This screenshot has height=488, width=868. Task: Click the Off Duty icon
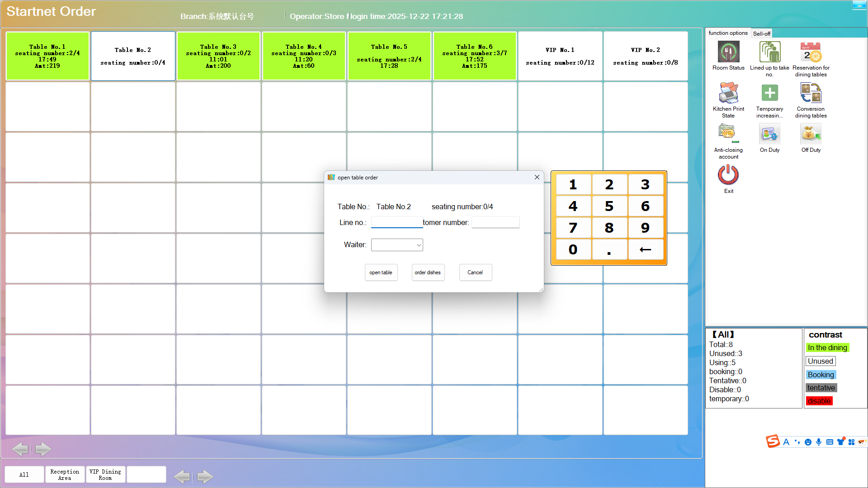811,135
